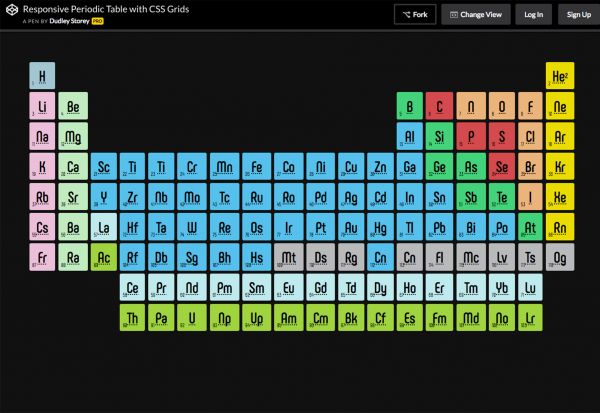Fork this pen
The image size is (600, 413).
click(414, 14)
